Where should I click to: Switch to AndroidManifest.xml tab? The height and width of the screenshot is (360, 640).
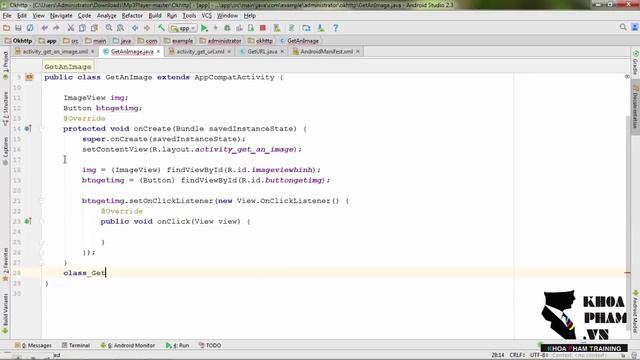(x=326, y=51)
